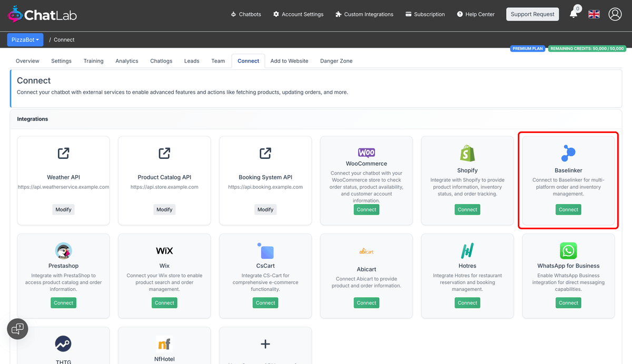Click the notification bell icon
Screen dimensions: 632x364
[574, 14]
